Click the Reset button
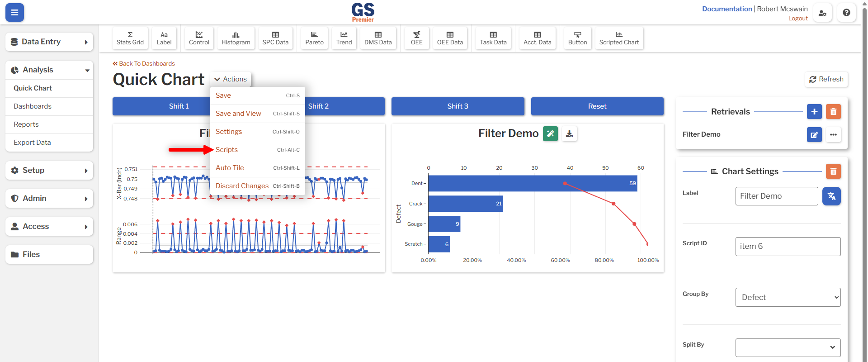The width and height of the screenshot is (868, 362). coord(597,106)
